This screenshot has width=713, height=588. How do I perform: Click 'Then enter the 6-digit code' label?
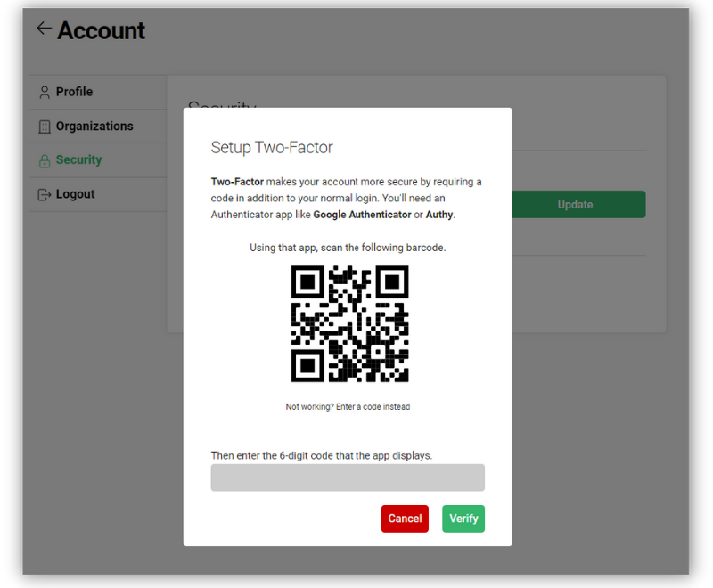[x=322, y=456]
